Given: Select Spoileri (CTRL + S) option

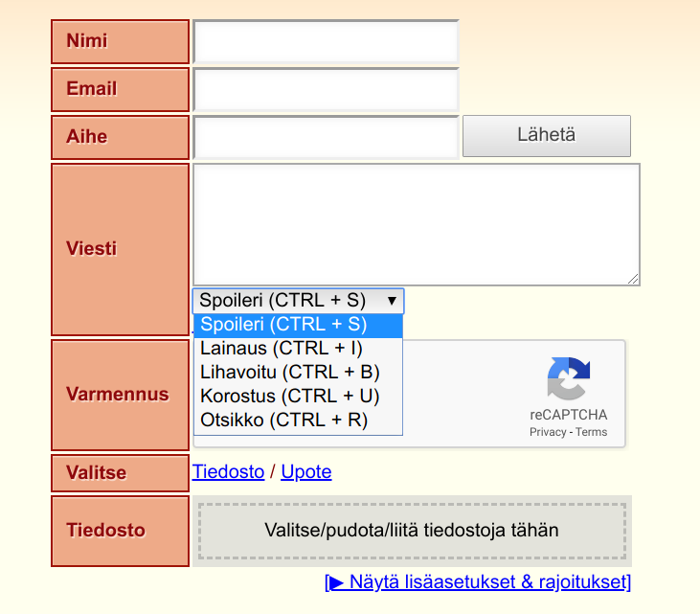Looking at the screenshot, I should (298, 325).
